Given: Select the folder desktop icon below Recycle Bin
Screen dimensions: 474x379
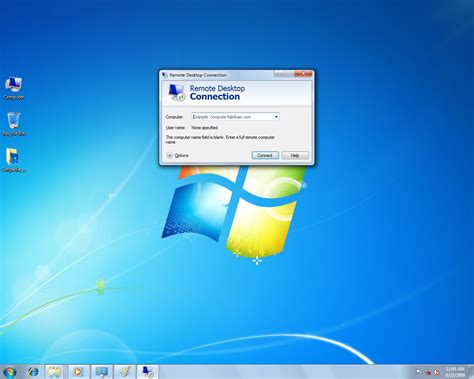Looking at the screenshot, I should (14, 160).
